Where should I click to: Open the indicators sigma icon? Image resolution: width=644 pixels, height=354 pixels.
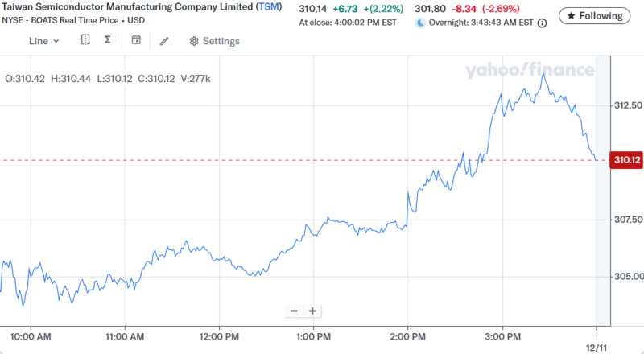[107, 40]
